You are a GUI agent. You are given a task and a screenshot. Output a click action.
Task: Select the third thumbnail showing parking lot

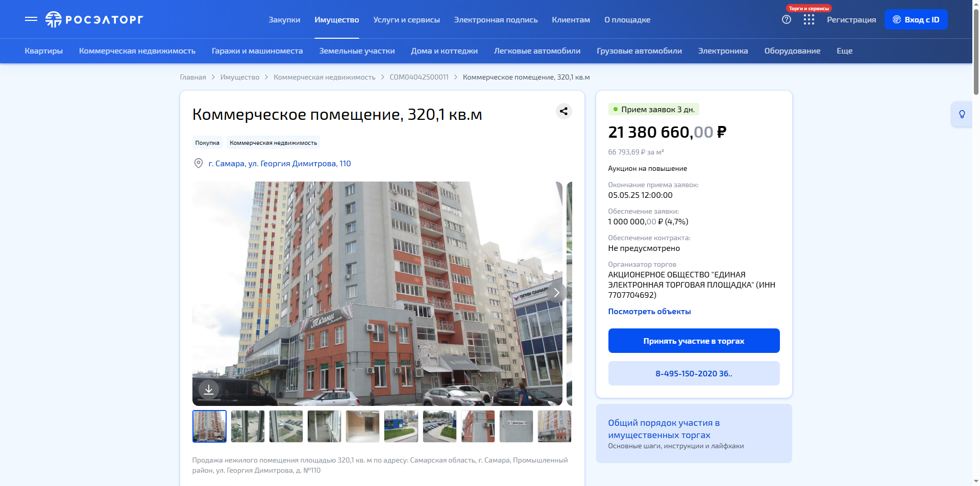pyautogui.click(x=286, y=426)
